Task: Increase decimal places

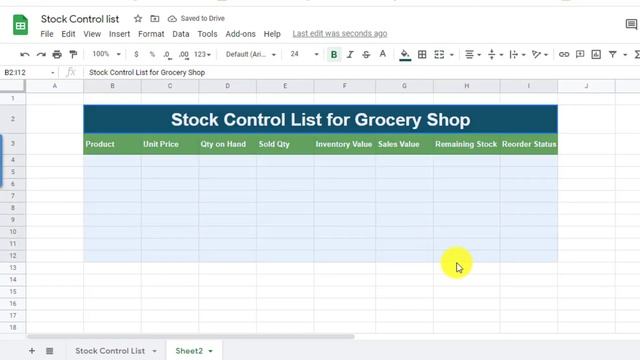Action: click(x=184, y=54)
